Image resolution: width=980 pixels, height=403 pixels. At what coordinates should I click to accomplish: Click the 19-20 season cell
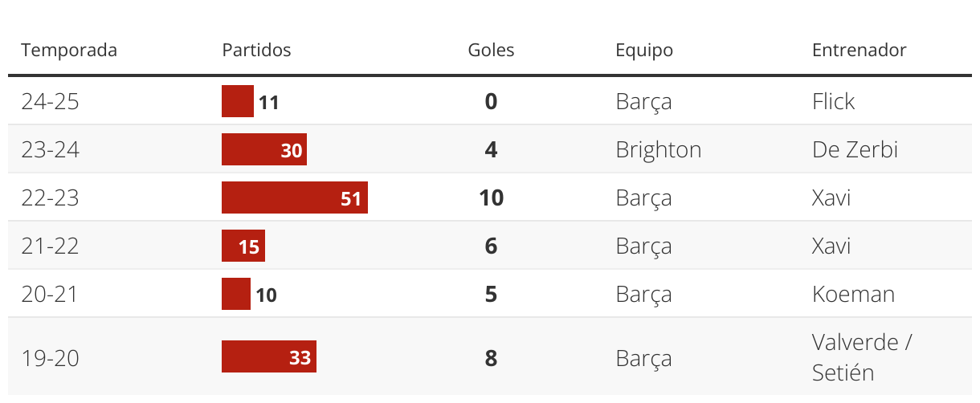coord(50,357)
